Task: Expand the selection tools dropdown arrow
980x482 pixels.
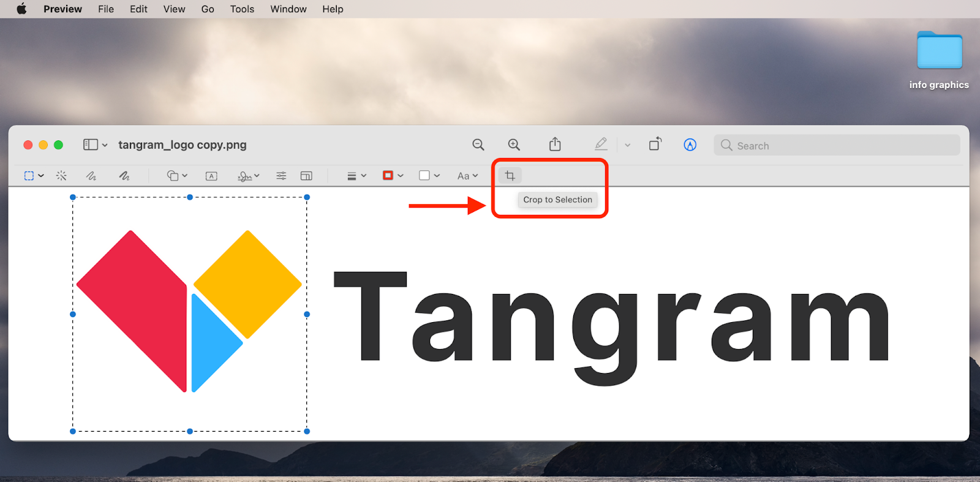Action: click(41, 176)
